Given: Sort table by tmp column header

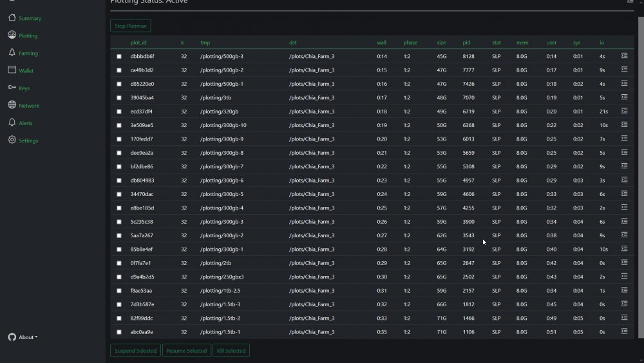Looking at the screenshot, I should 205,43.
